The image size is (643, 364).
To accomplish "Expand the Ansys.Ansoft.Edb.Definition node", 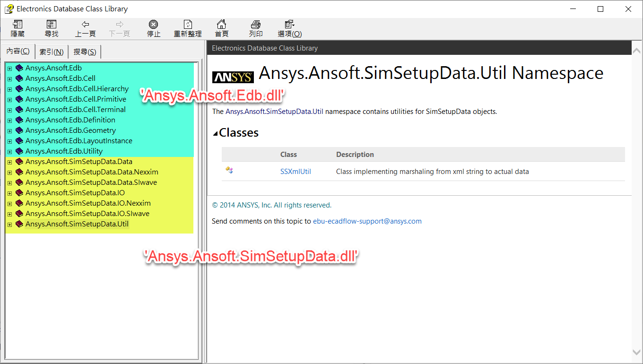I will pos(9,120).
